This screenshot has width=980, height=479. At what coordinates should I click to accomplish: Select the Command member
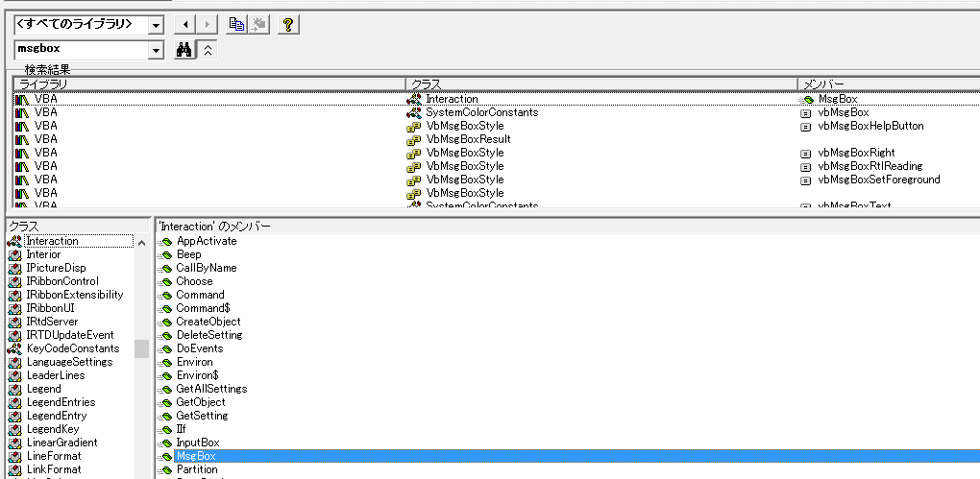coord(200,295)
